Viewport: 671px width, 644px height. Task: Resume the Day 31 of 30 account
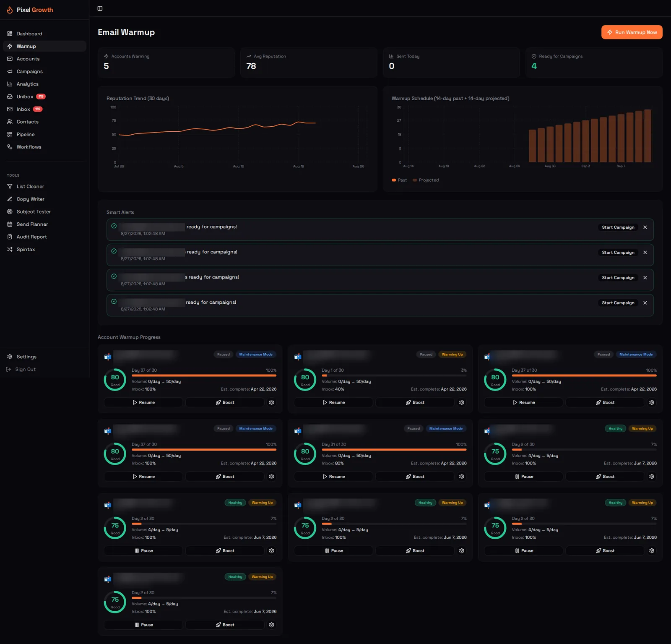coord(333,477)
